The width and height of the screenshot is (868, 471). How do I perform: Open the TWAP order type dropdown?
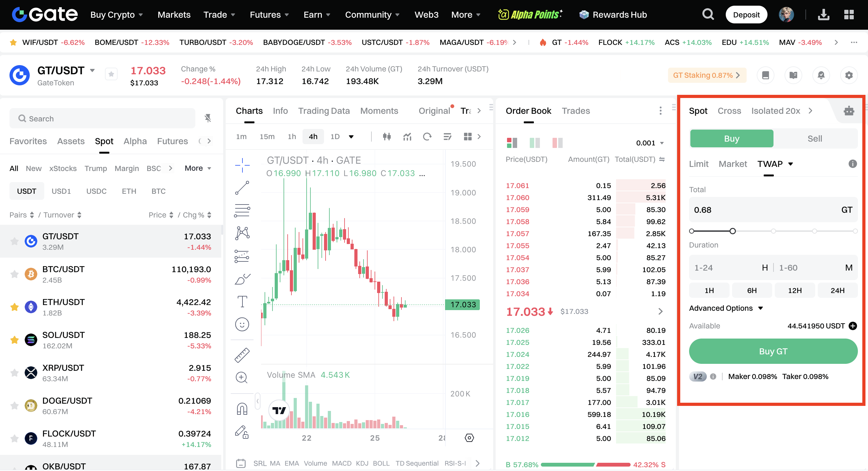pos(790,164)
